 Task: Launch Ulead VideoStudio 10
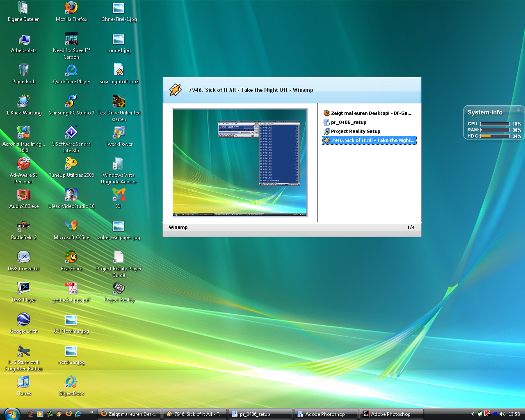[71, 199]
